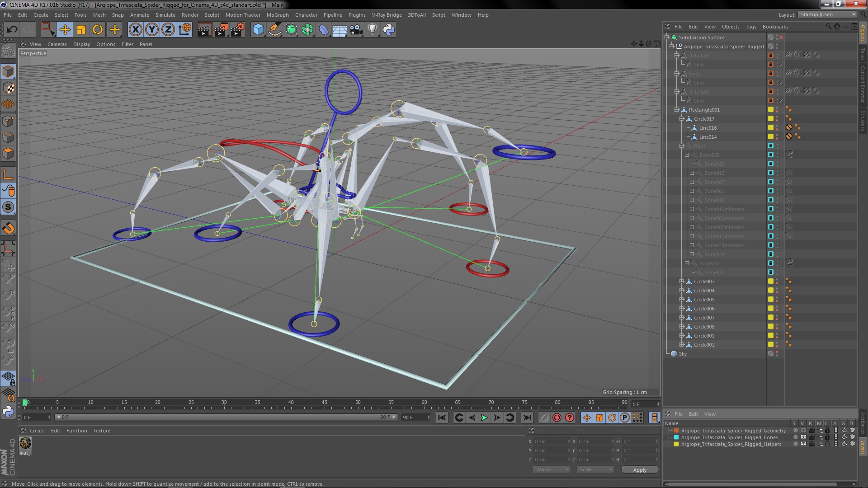Image resolution: width=868 pixels, height=488 pixels.
Task: Open the Structure side tab
Action: click(863, 120)
